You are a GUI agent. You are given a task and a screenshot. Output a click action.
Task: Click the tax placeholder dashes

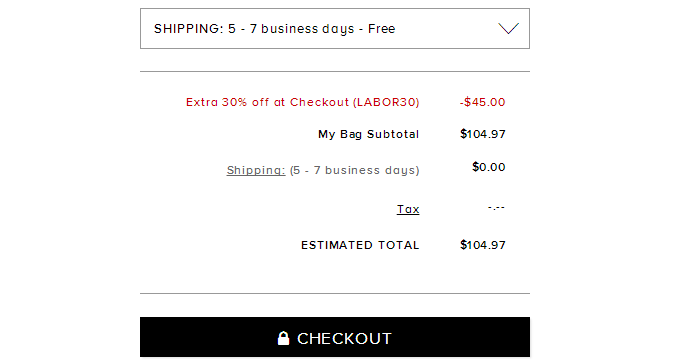tap(496, 208)
